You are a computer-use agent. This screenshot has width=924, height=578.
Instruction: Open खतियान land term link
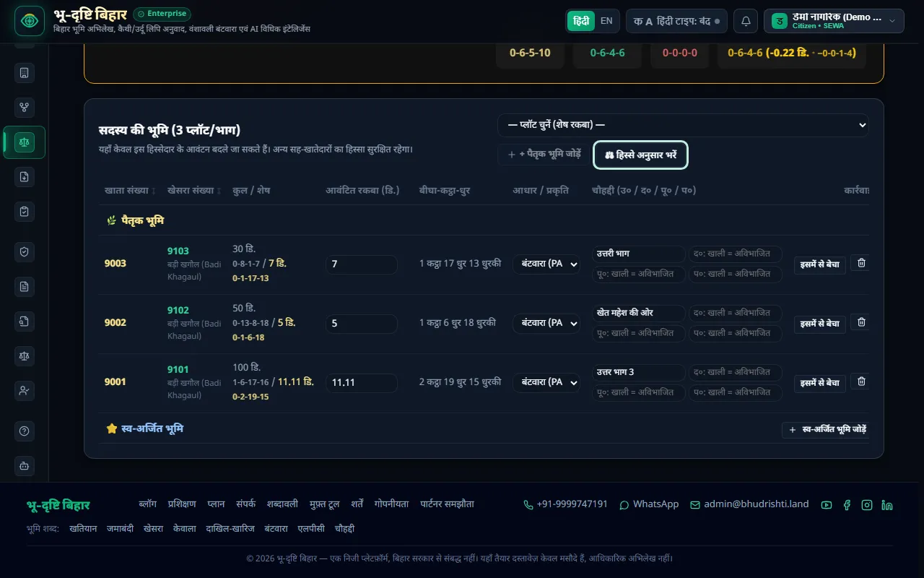tap(83, 529)
